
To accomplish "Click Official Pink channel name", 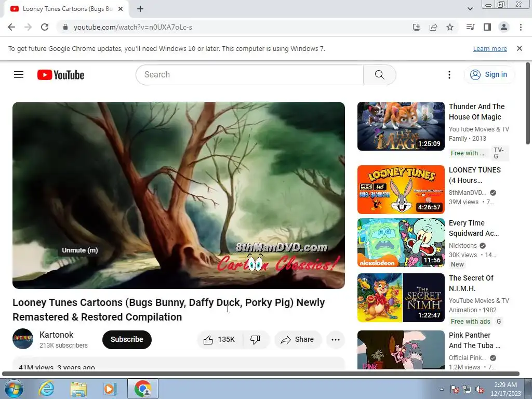I will coord(467,358).
